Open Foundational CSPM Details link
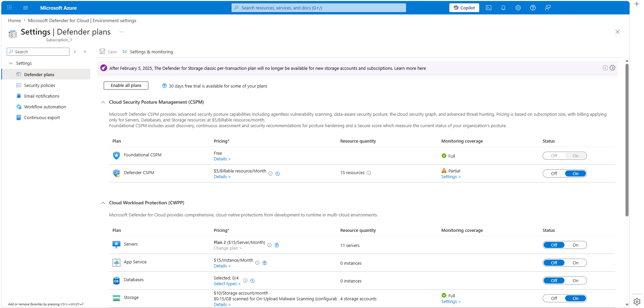This screenshot has height=308, width=644. [x=222, y=159]
